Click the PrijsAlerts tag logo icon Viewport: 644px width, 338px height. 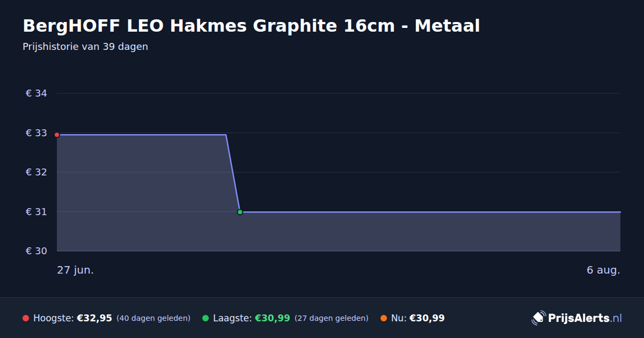click(x=538, y=318)
